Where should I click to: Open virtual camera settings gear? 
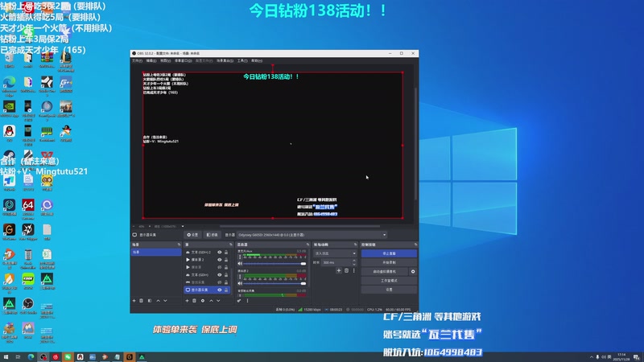point(413,272)
